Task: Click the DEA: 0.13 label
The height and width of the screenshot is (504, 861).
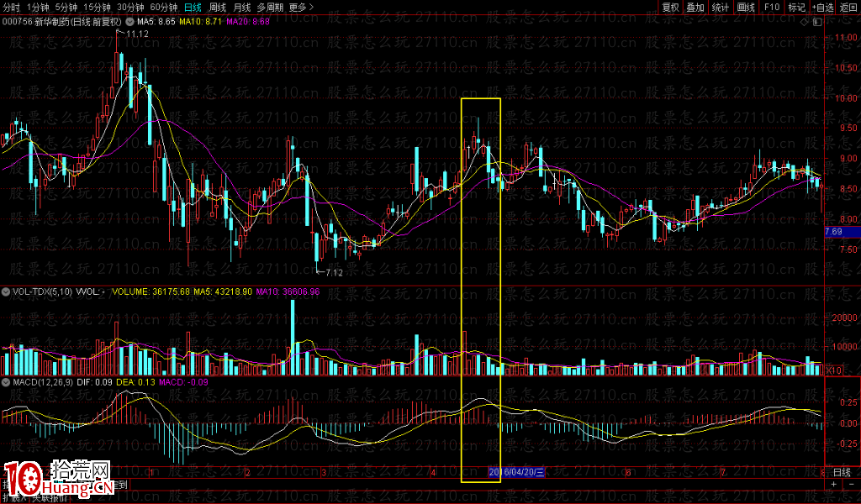Action: (135, 381)
